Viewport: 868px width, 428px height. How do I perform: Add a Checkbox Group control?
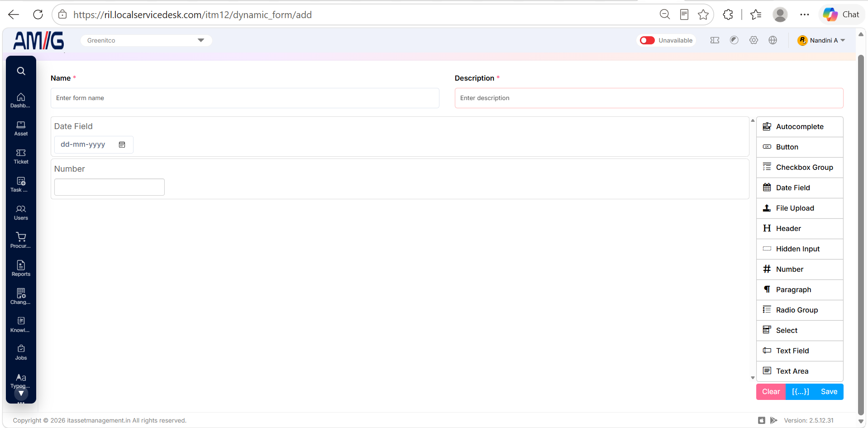pos(800,168)
